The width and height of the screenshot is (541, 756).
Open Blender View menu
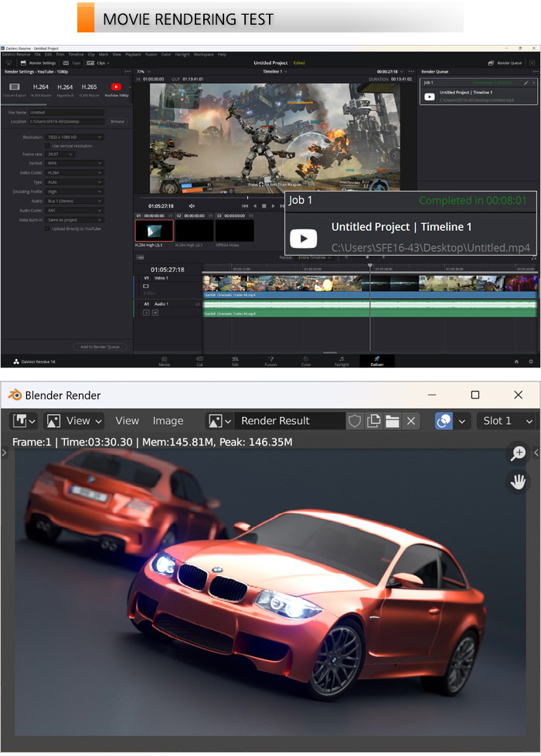(x=127, y=421)
